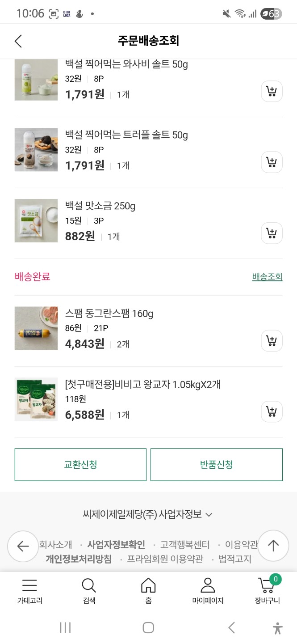Viewport: 297px width, 644px height.
Task: Tap the floating left-arrow back button
Action: click(x=23, y=546)
